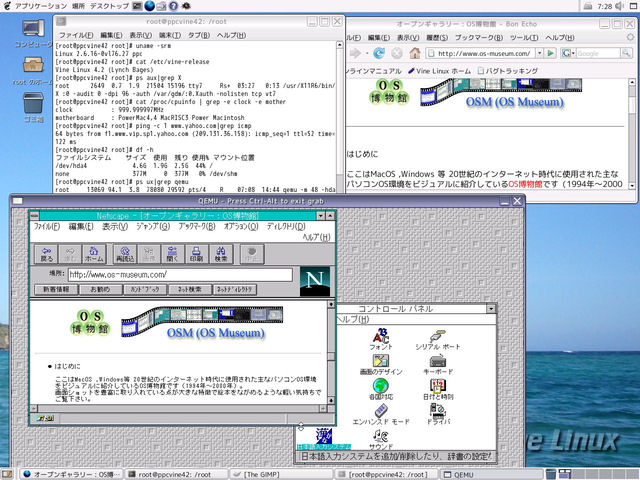Open Netscape オプション(O) menu

click(241, 227)
